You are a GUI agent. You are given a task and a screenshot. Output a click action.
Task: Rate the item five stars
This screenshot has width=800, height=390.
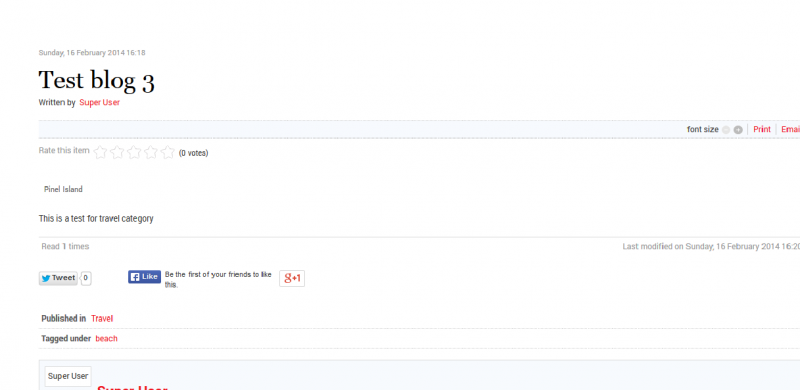pos(168,152)
